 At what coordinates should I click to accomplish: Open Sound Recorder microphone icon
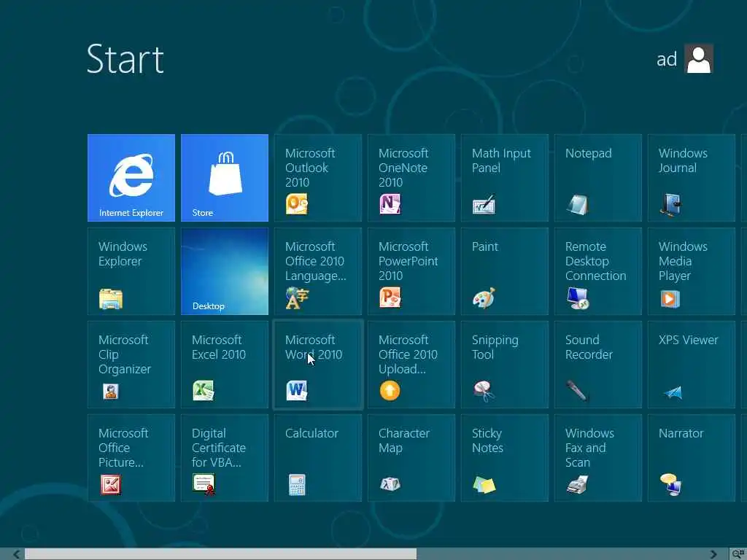pos(576,391)
